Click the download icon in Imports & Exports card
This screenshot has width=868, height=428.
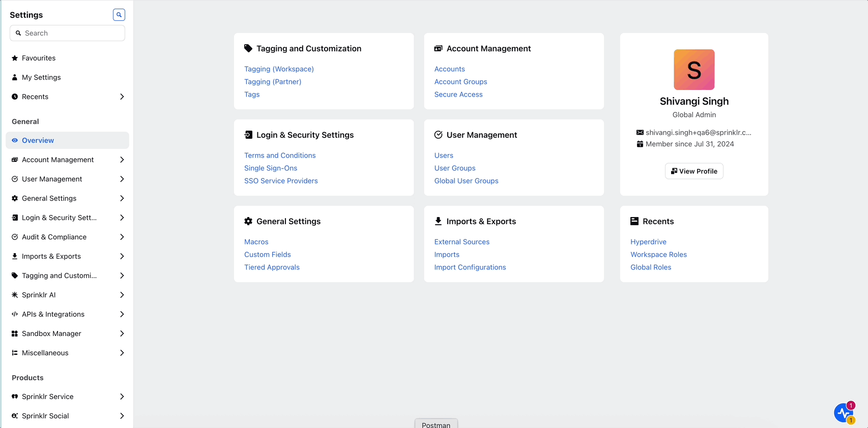pyautogui.click(x=438, y=221)
